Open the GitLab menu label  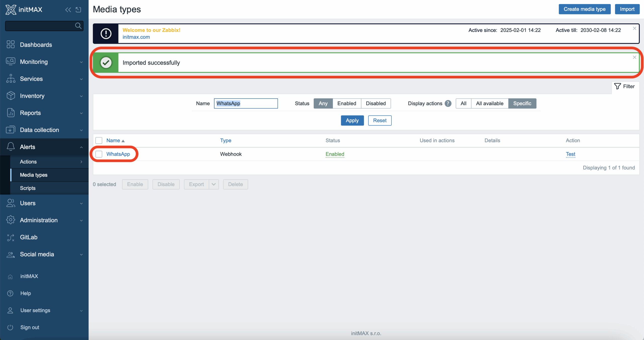(29, 237)
